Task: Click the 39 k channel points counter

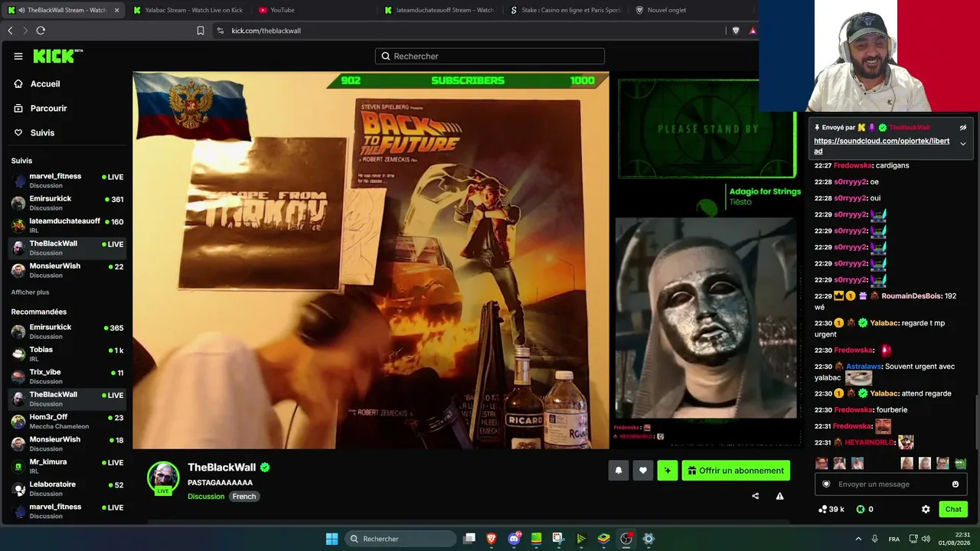Action: point(831,509)
